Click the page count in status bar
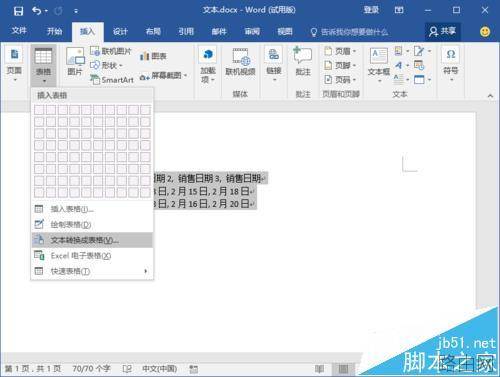500x377 pixels. coord(33,369)
